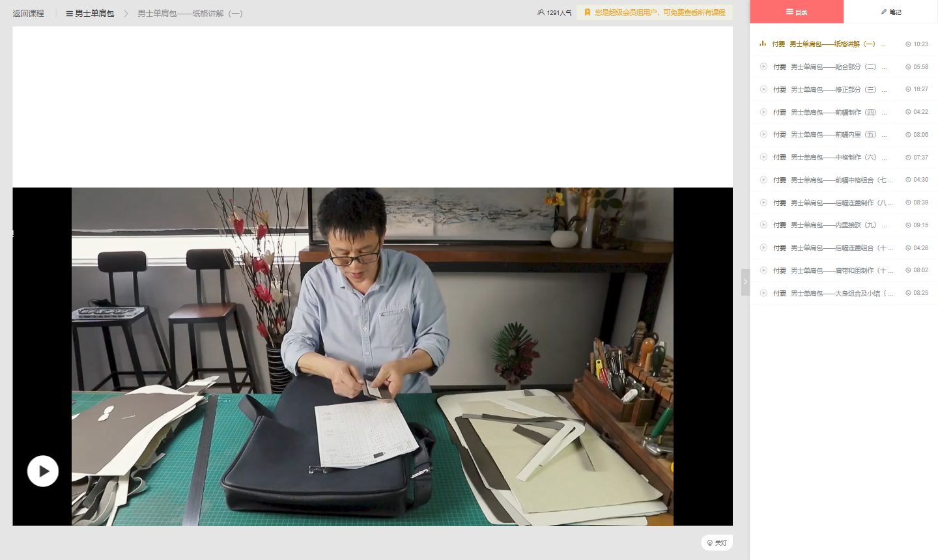The image size is (938, 560).
Task: Go back via 返回课程 link
Action: [29, 13]
